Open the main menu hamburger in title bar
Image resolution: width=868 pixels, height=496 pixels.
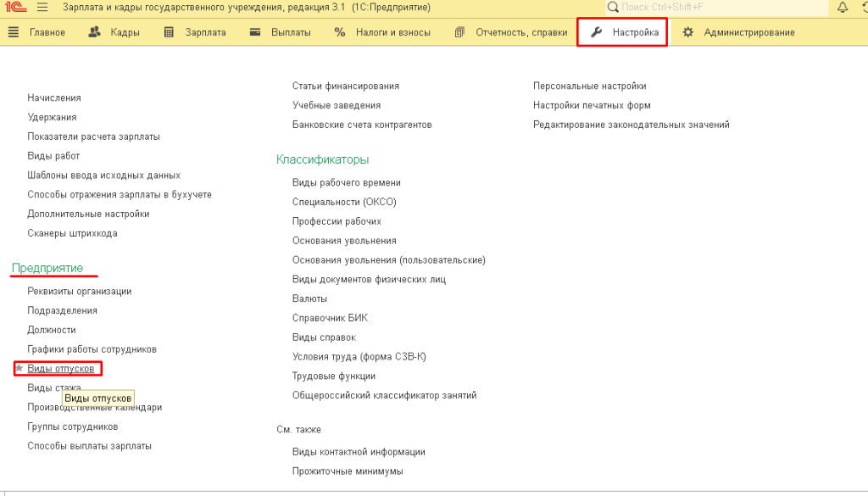coord(42,8)
